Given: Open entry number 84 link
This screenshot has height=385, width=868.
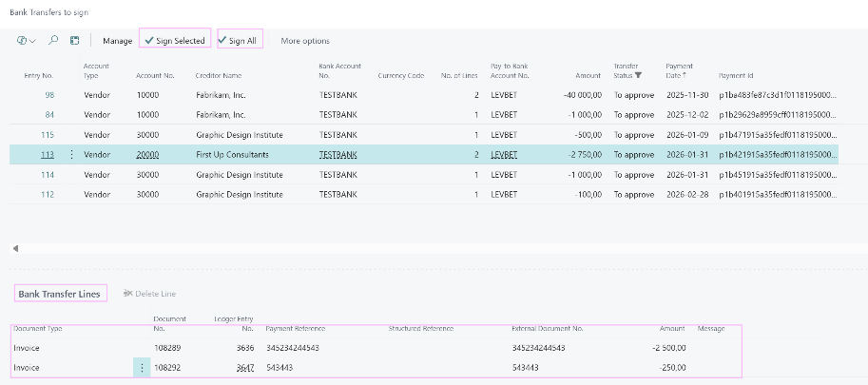Looking at the screenshot, I should coord(49,115).
